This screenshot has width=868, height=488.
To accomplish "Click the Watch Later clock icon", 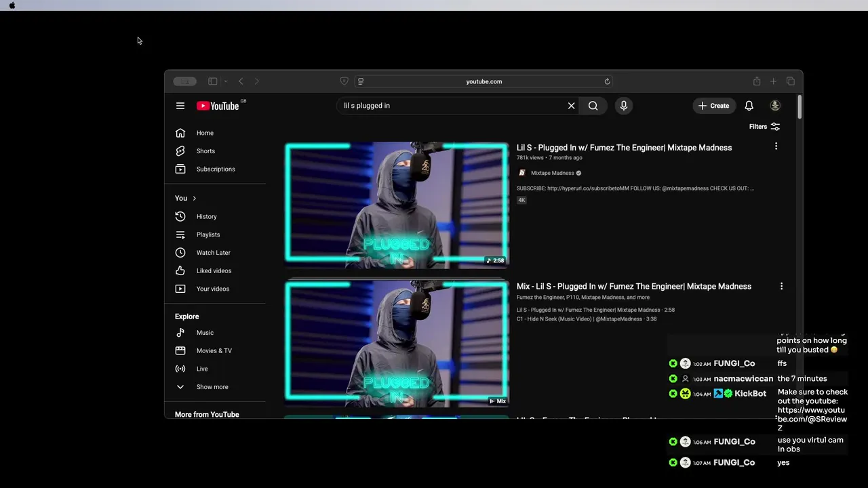I will 180,252.
